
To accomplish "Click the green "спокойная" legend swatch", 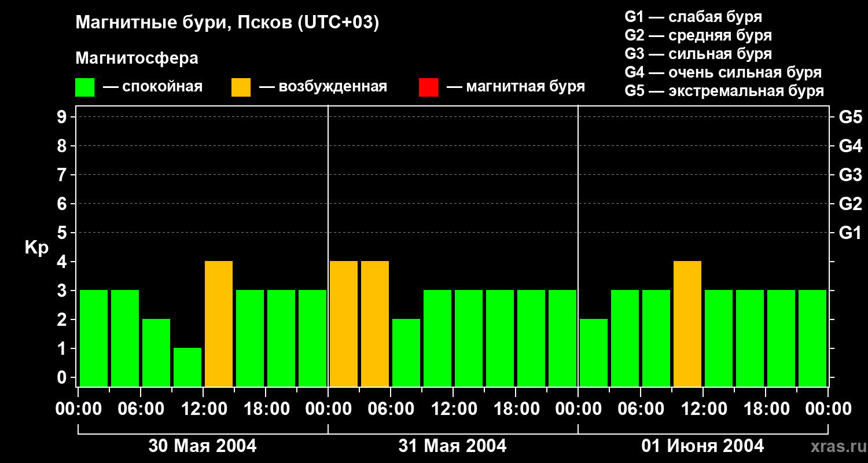I will 84,87.
